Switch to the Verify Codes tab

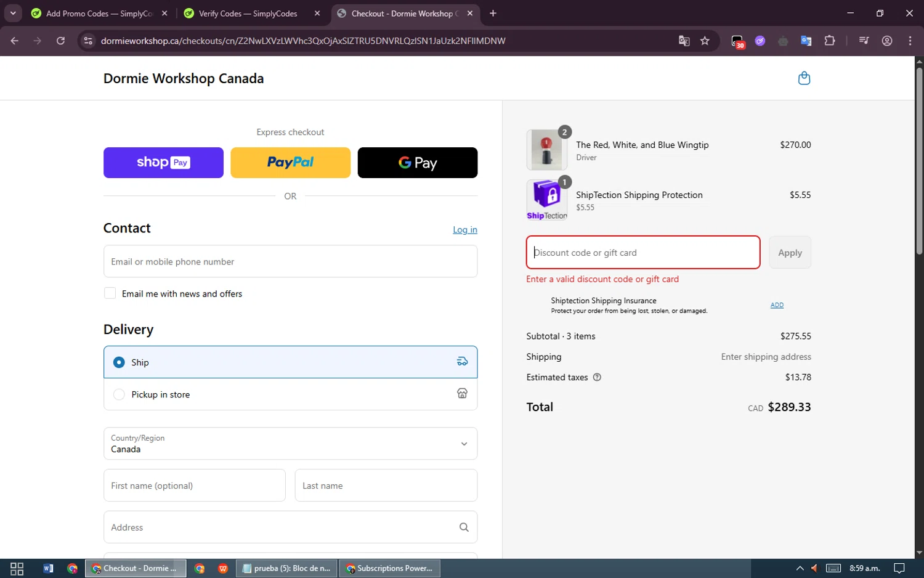(x=253, y=14)
